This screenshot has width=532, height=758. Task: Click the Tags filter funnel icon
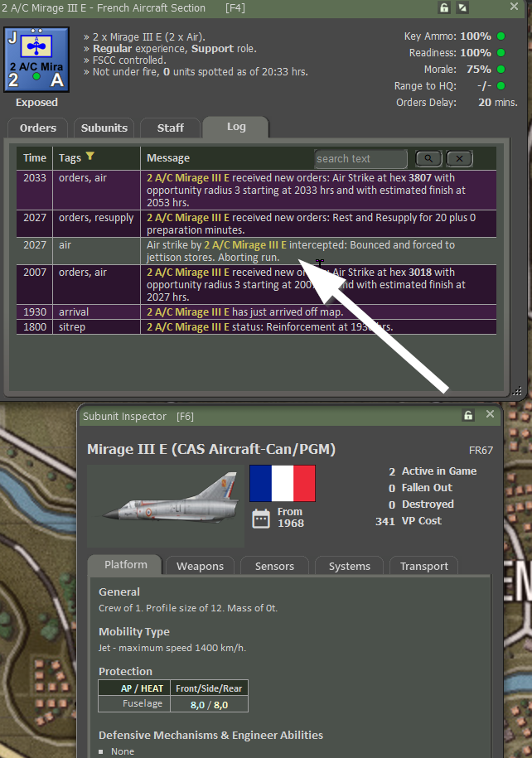tap(90, 156)
